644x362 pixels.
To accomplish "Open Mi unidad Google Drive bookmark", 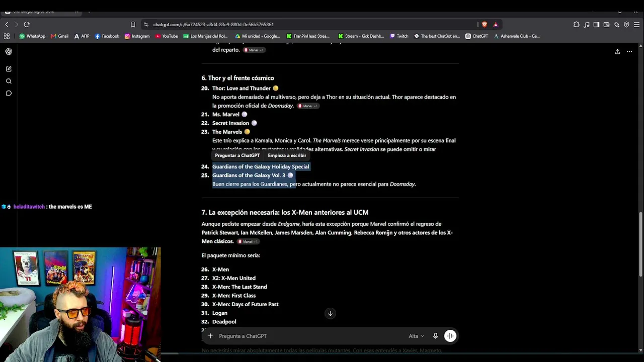I will pyautogui.click(x=257, y=36).
